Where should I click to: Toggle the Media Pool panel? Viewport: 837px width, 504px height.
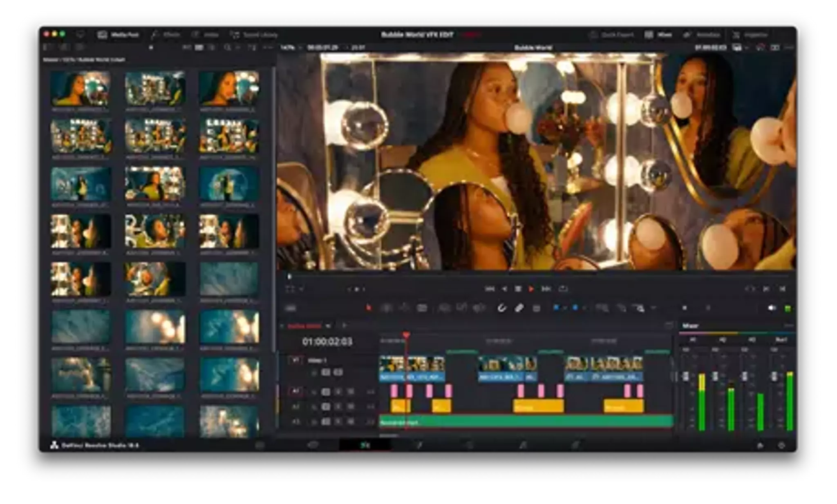[118, 35]
